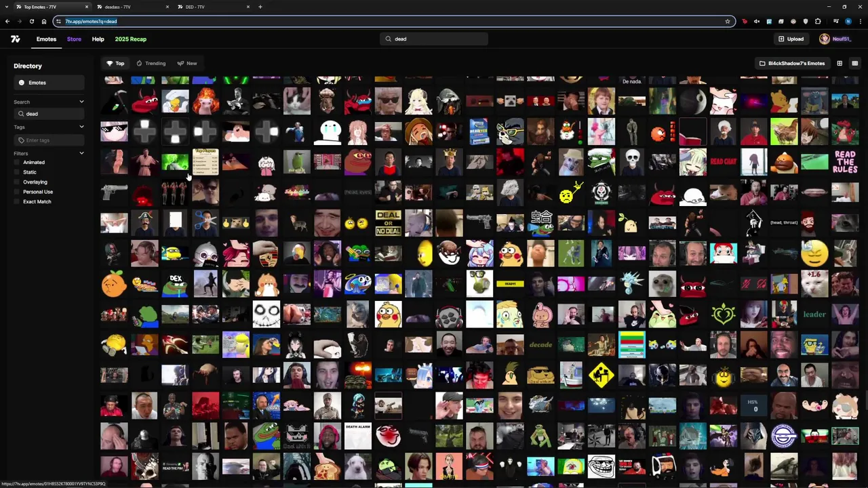Select the Top sort tab
This screenshot has height=488, width=868.
tap(115, 64)
